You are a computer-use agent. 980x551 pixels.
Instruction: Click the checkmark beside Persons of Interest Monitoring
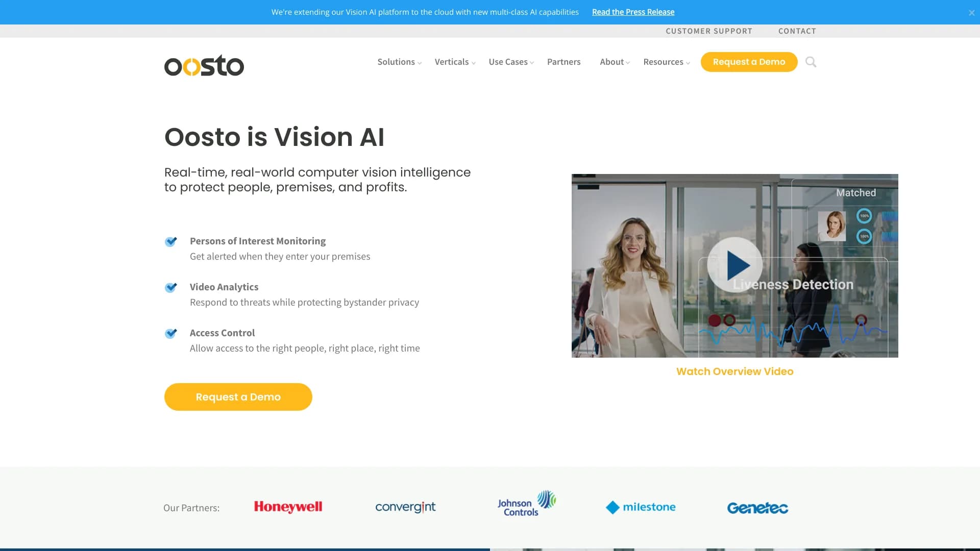tap(171, 242)
